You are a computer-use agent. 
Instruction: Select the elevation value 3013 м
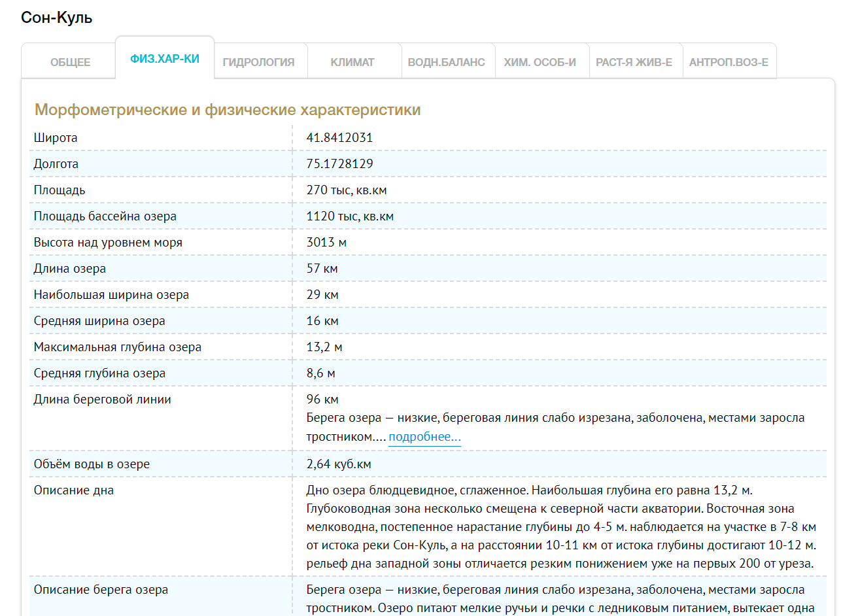(x=326, y=243)
